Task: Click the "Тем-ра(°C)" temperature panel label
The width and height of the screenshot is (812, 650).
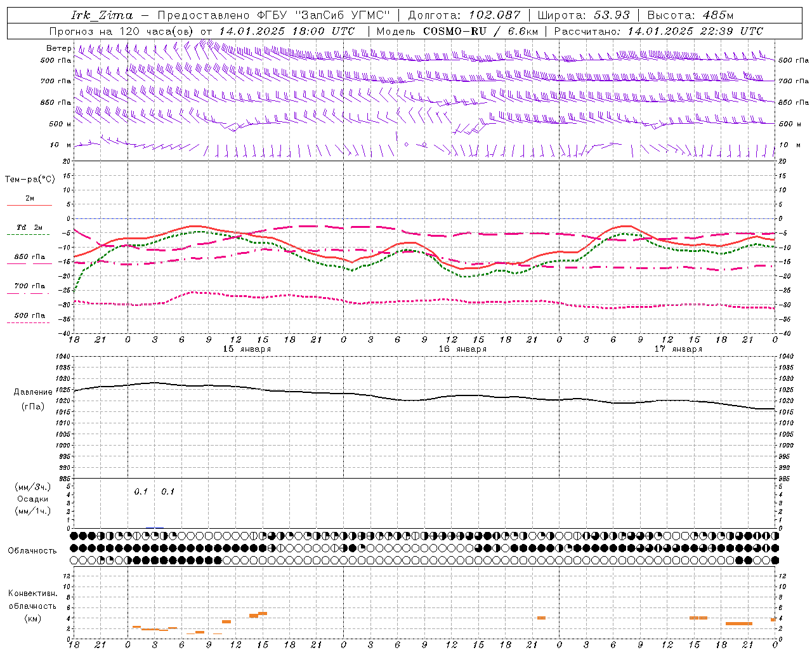Action: point(30,180)
